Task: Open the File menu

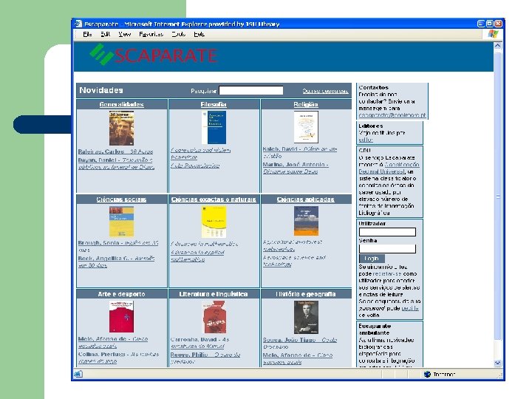Action: [x=87, y=34]
